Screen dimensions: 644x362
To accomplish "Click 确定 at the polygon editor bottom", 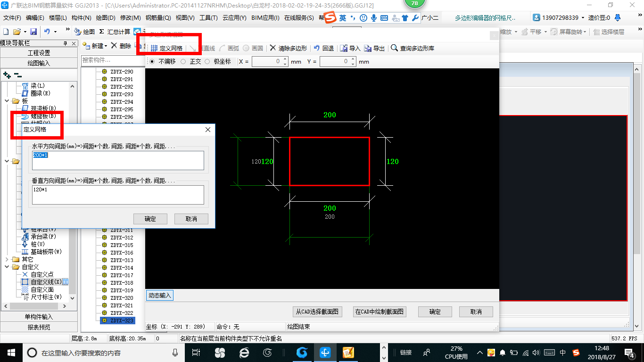I will [x=435, y=312].
